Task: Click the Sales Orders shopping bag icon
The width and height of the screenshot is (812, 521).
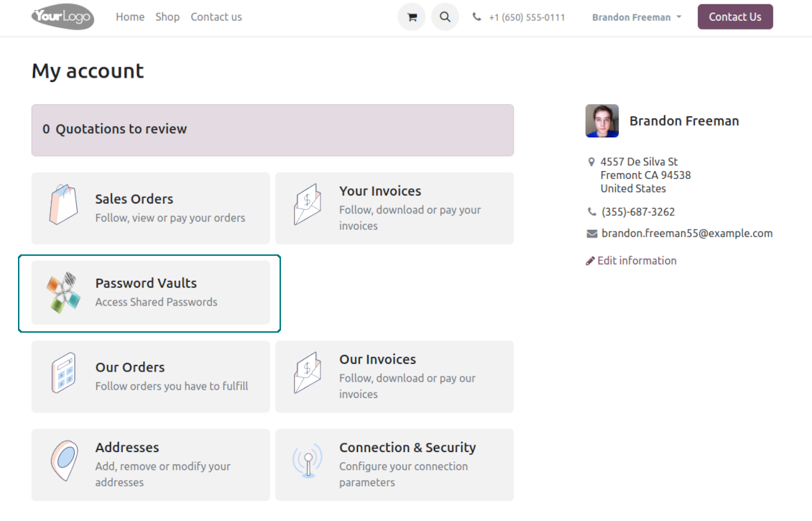Action: coord(63,206)
